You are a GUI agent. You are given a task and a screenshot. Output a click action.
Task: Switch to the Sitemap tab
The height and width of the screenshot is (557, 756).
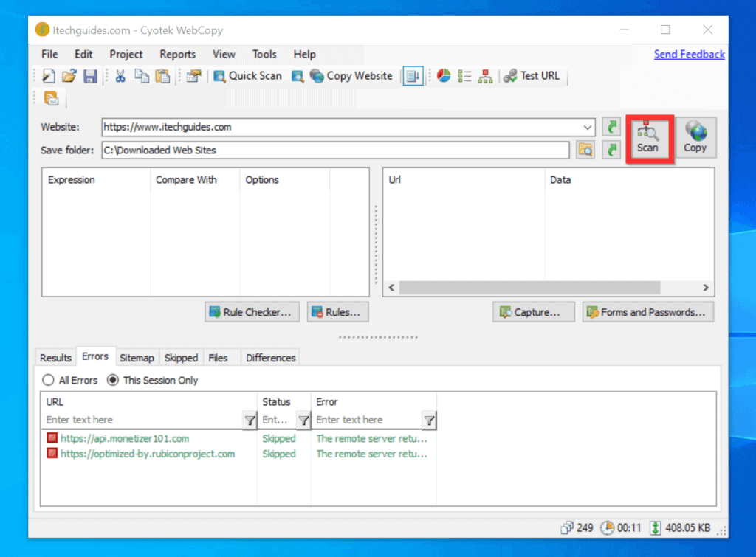point(137,357)
